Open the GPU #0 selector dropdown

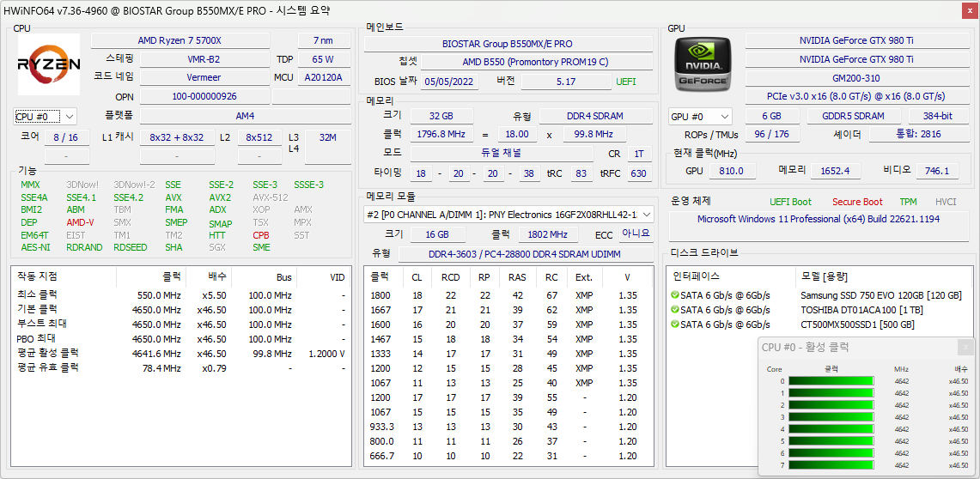[700, 116]
